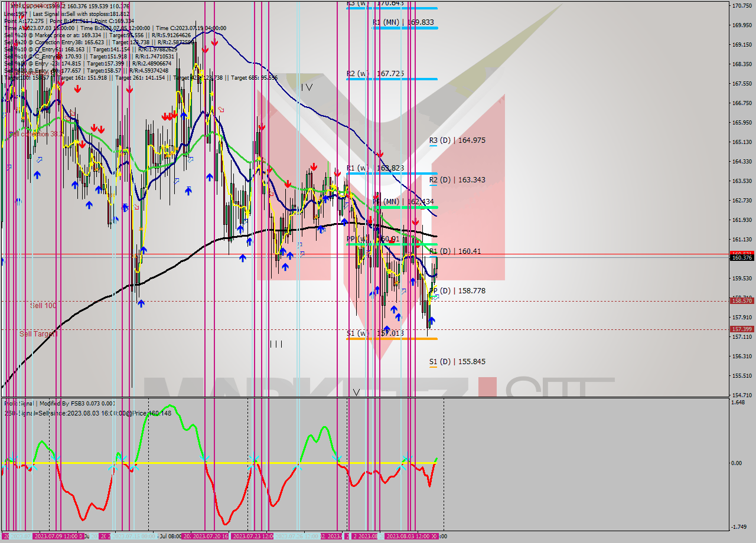
Task: Select the 2023.07.09 12:00 time marker
Action: click(58, 537)
